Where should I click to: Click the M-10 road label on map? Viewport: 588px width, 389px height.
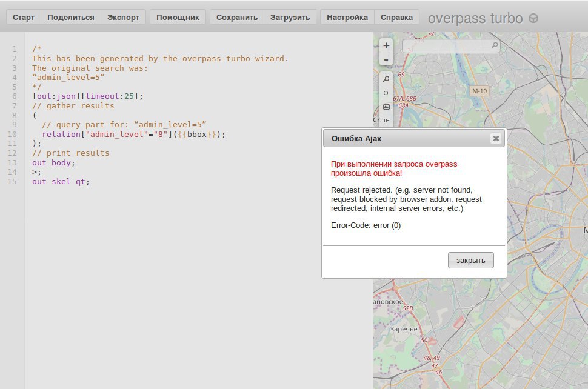pyautogui.click(x=479, y=91)
